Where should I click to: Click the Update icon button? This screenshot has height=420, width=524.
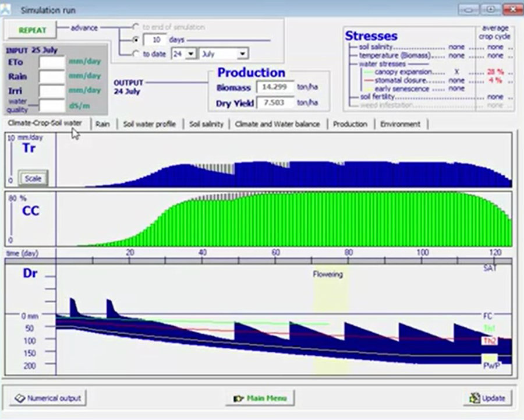pos(488,398)
